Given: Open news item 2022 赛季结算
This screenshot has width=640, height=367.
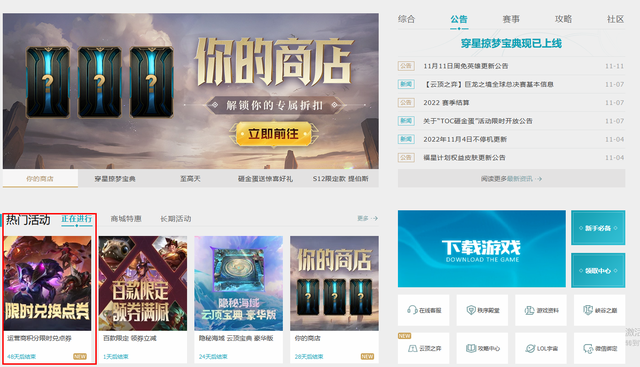Looking at the screenshot, I should [x=446, y=103].
